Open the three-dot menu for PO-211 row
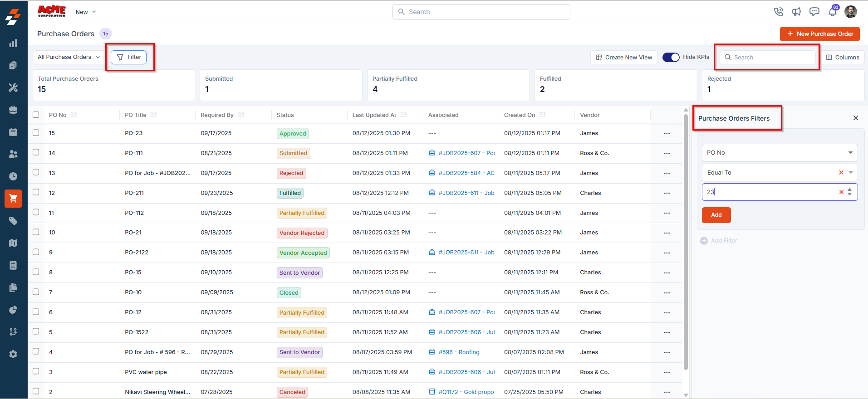 (x=667, y=193)
